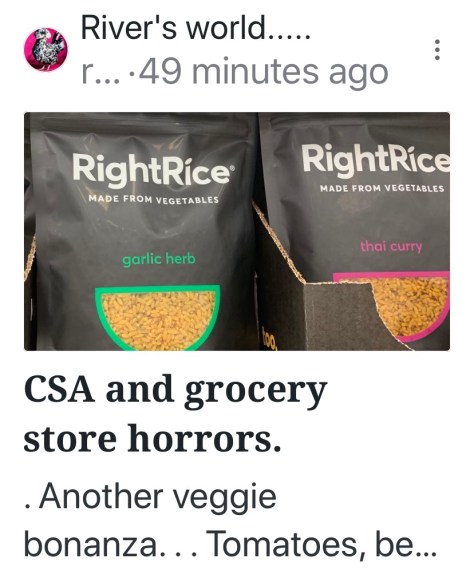This screenshot has width=474, height=574.
Task: Click the RightRice logo on the garlic herb bag
Action: pyautogui.click(x=152, y=171)
